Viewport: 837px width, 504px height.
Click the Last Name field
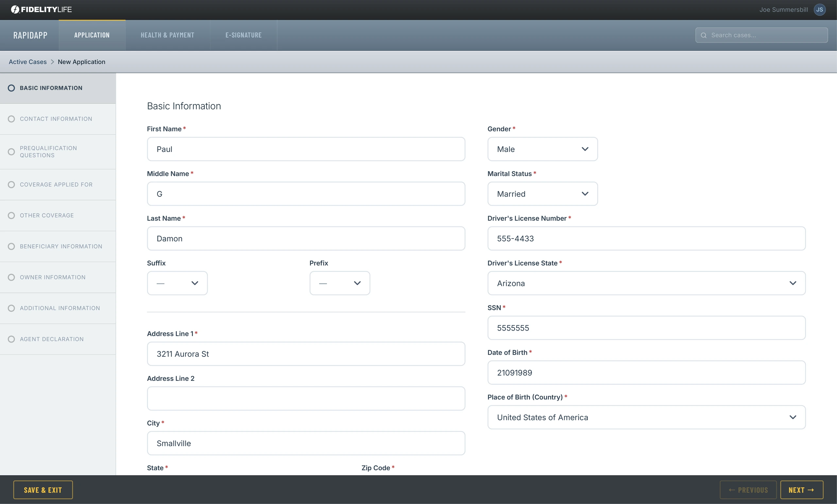pos(306,238)
